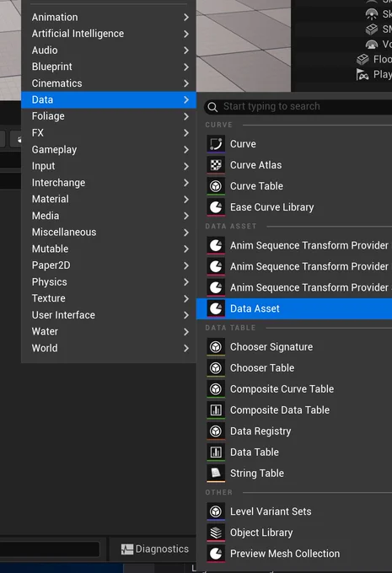This screenshot has height=573, width=392.
Task: Click the String Table icon
Action: 216,474
